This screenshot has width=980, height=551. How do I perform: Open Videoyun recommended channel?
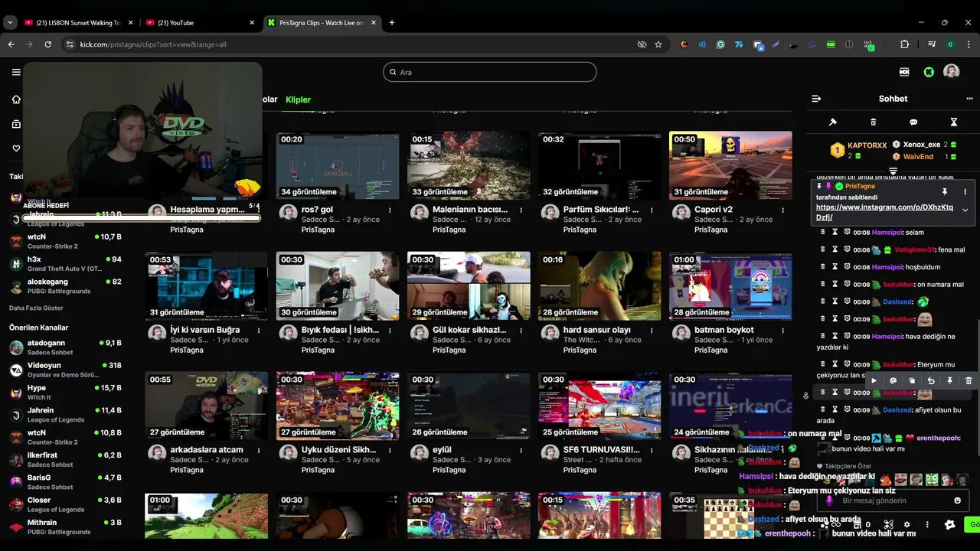pyautogui.click(x=64, y=370)
